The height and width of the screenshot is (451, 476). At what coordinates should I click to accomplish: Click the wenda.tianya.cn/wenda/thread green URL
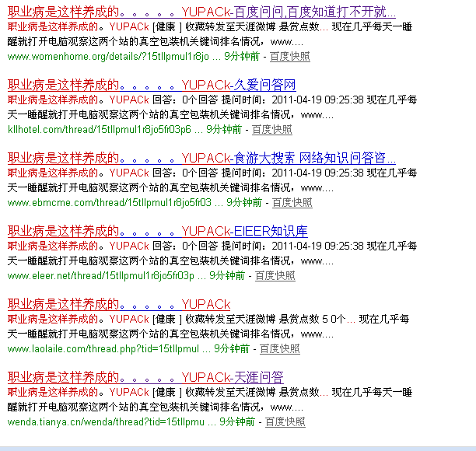[x=106, y=422]
